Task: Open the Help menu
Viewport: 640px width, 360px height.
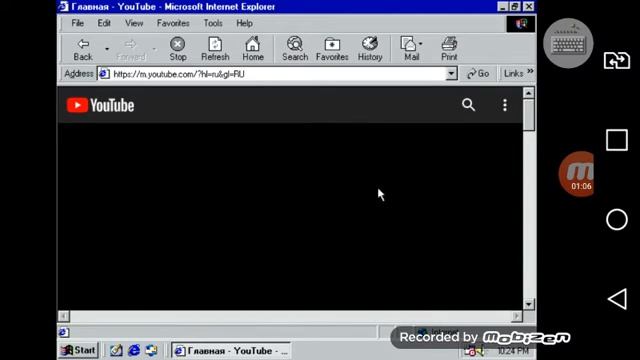Action: pyautogui.click(x=244, y=23)
